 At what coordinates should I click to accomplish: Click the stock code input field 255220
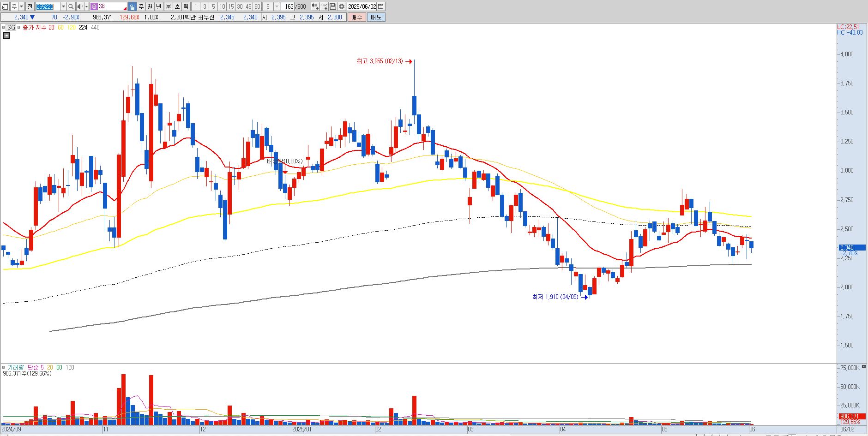pos(48,6)
